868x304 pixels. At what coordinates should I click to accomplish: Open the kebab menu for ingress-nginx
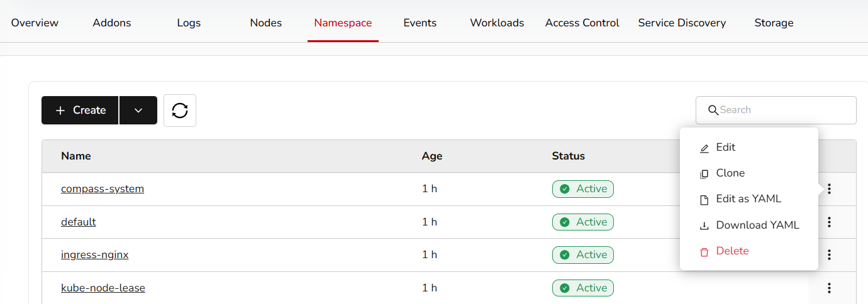point(829,254)
